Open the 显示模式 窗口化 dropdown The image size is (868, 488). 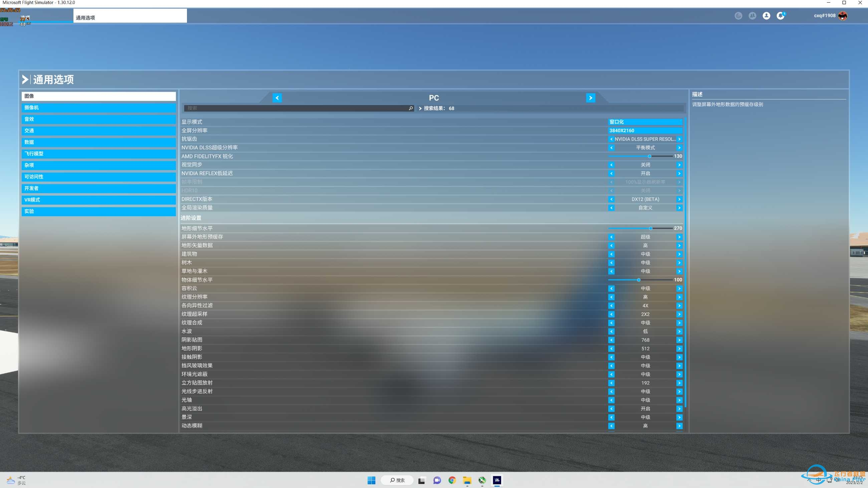pos(645,122)
